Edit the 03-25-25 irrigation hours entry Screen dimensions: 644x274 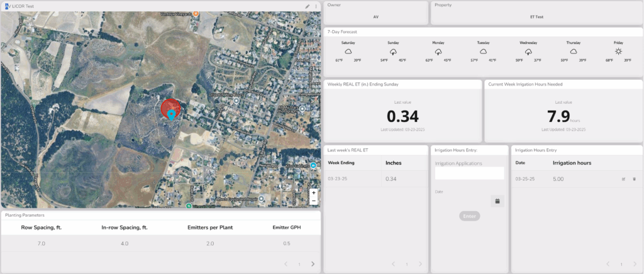(x=623, y=179)
